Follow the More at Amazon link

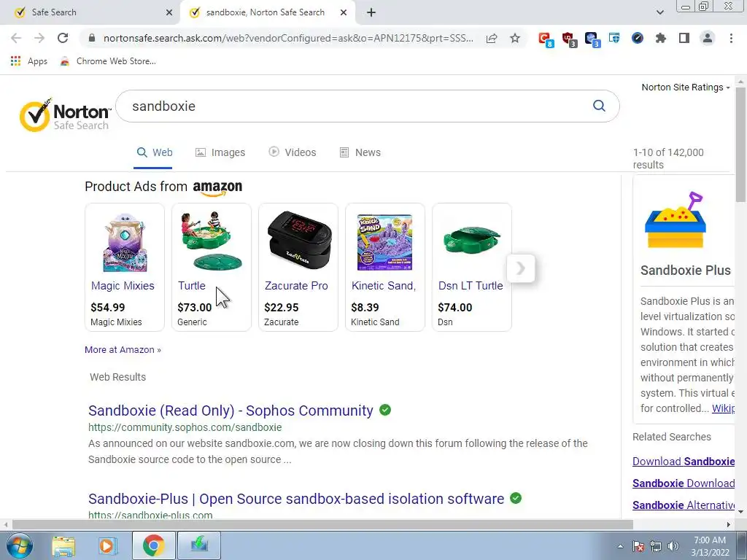point(123,349)
